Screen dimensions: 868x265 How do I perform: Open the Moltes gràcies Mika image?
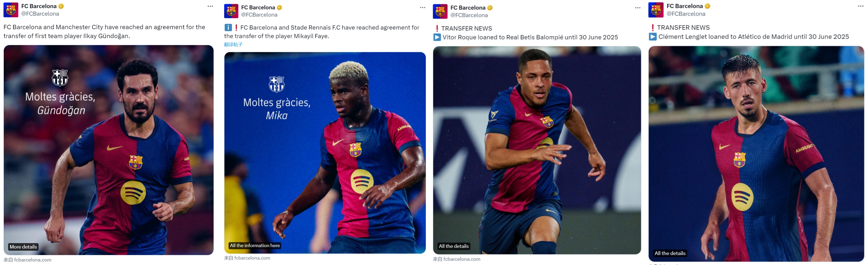pyautogui.click(x=325, y=153)
